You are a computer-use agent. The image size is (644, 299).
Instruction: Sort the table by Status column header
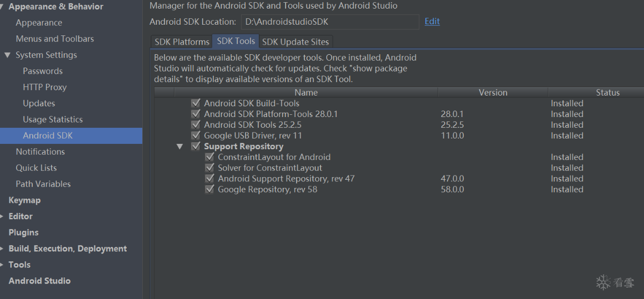[x=608, y=92]
